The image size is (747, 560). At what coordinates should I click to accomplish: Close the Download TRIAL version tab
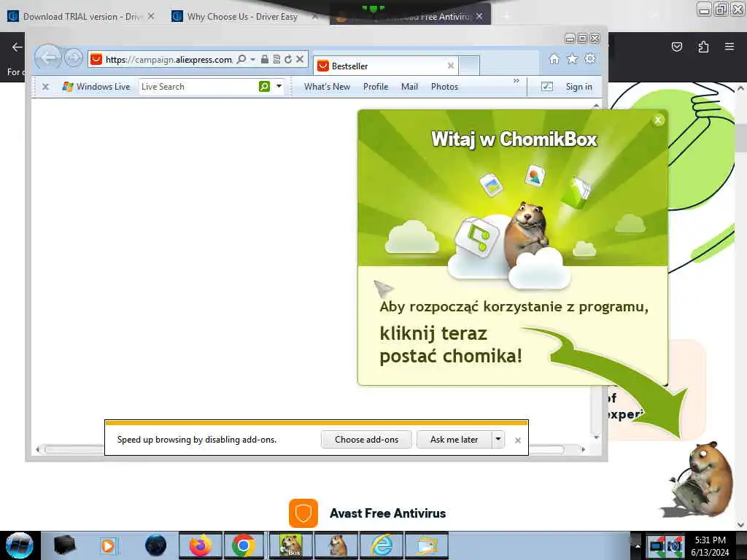pyautogui.click(x=151, y=16)
